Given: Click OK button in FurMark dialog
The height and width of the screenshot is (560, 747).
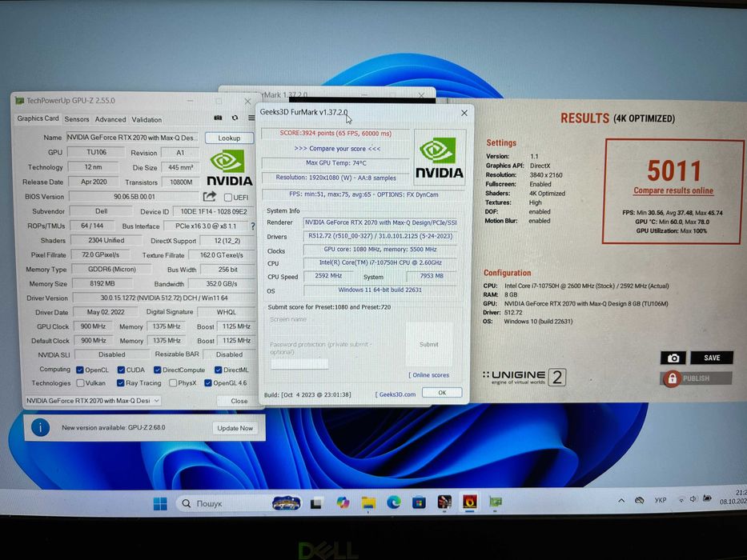Looking at the screenshot, I should (442, 392).
